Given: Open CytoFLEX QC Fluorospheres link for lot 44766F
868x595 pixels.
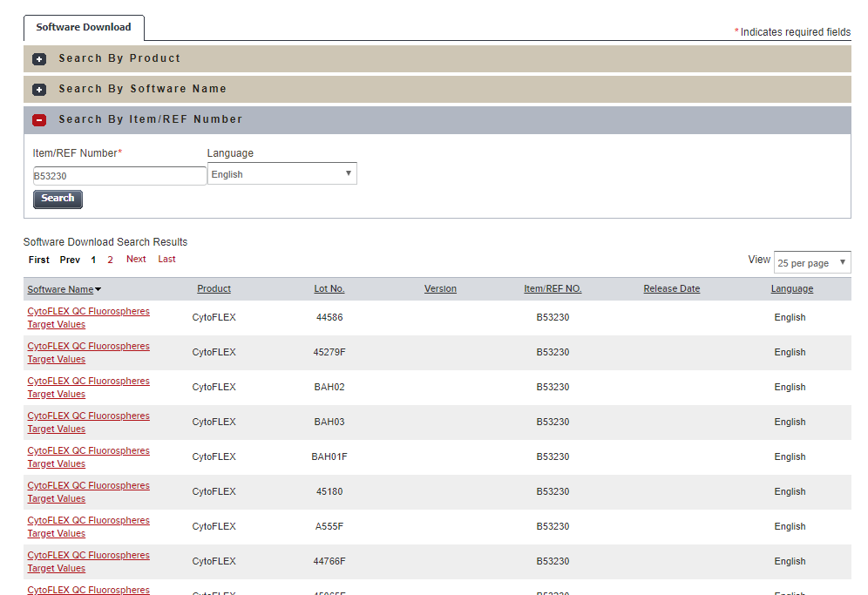Looking at the screenshot, I should (89, 562).
